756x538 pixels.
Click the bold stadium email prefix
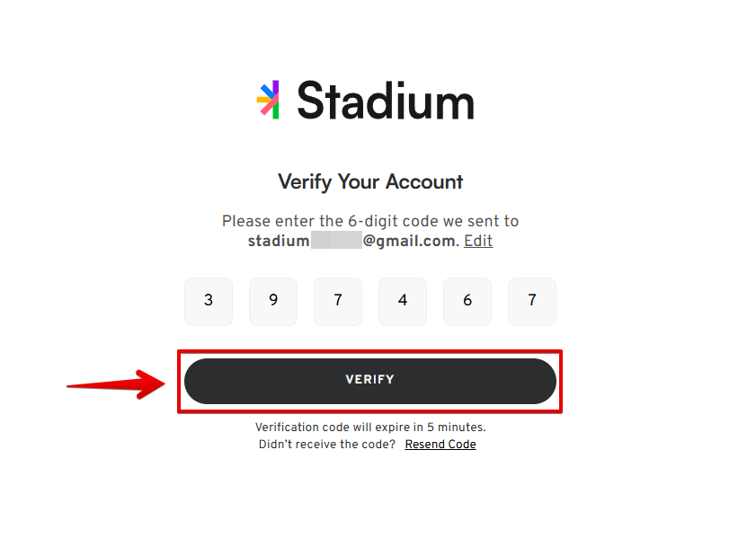279,241
